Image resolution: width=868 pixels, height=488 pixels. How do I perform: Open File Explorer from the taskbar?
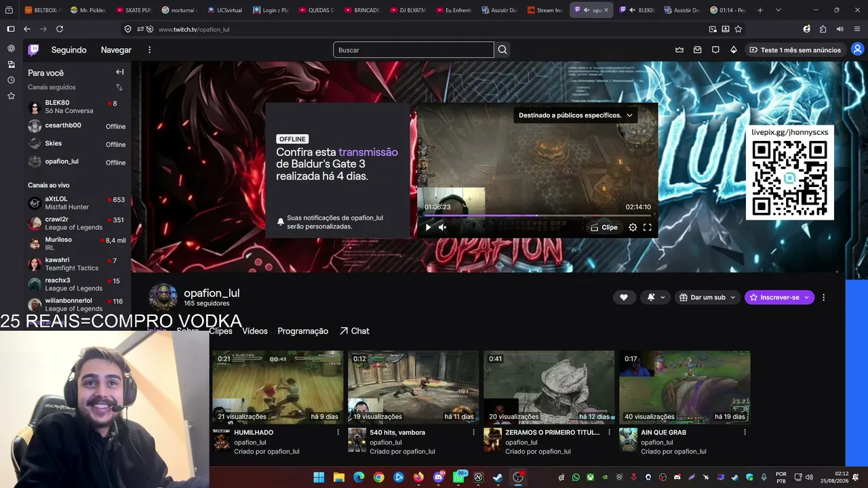tap(339, 477)
